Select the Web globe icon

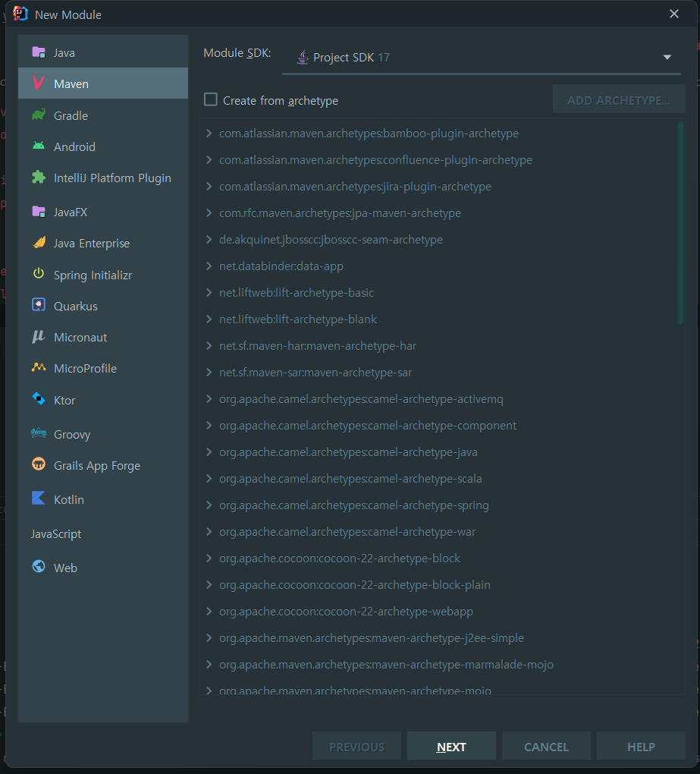[x=39, y=567]
